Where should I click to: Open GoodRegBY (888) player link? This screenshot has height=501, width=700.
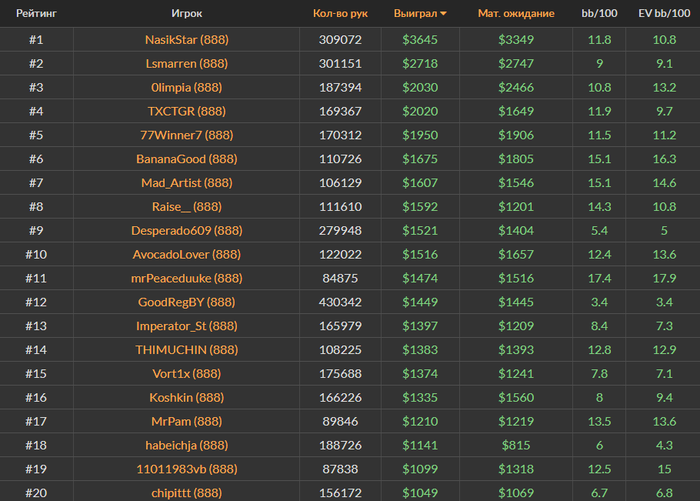pyautogui.click(x=187, y=302)
